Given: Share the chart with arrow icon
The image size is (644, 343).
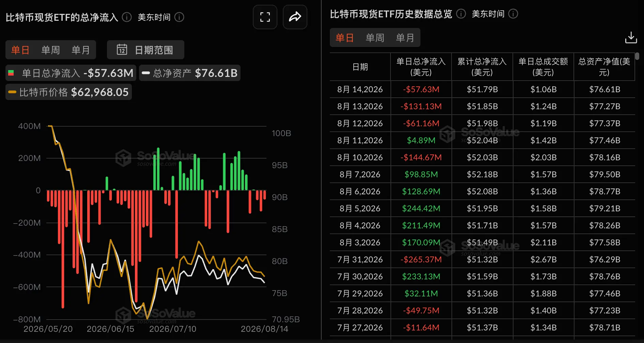Looking at the screenshot, I should coord(295,17).
